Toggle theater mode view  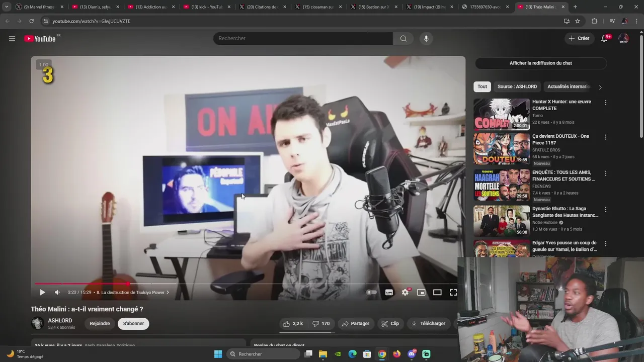pos(437,292)
